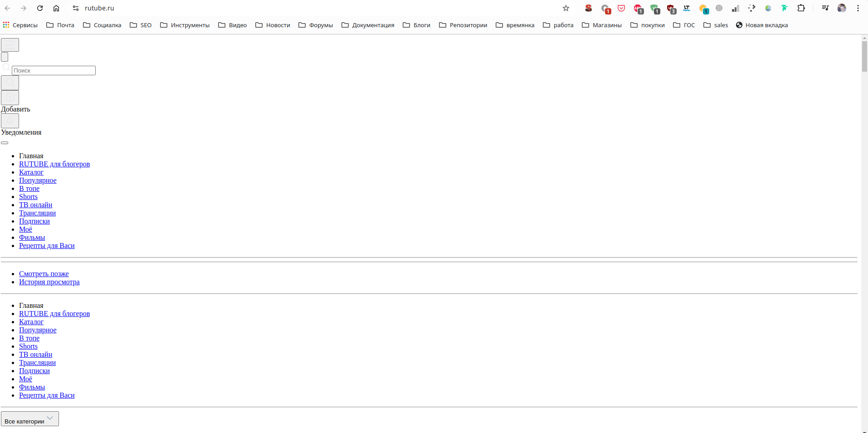Open the Социалка bookmarks folder

102,25
